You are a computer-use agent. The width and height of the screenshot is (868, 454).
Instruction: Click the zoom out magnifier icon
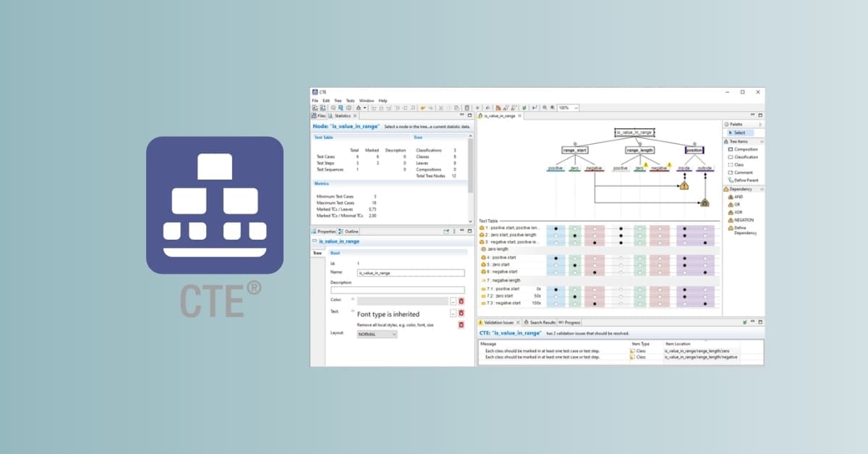(x=545, y=107)
